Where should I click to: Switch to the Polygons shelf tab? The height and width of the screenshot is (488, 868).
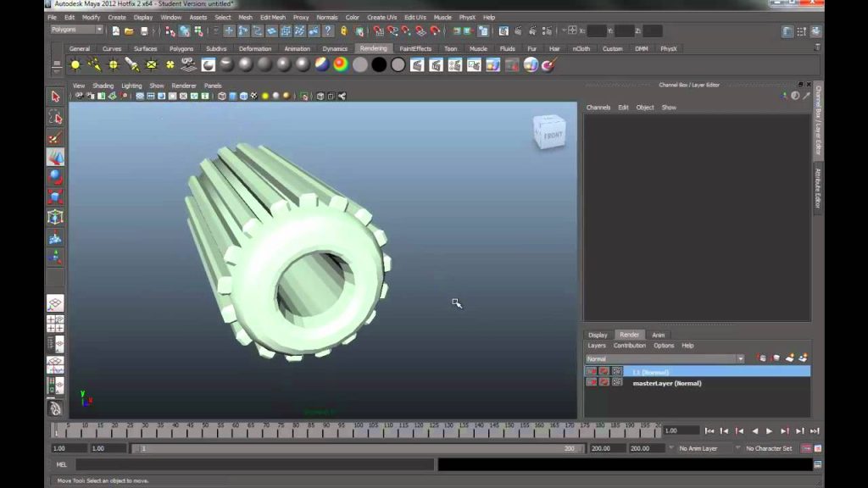[x=181, y=48]
